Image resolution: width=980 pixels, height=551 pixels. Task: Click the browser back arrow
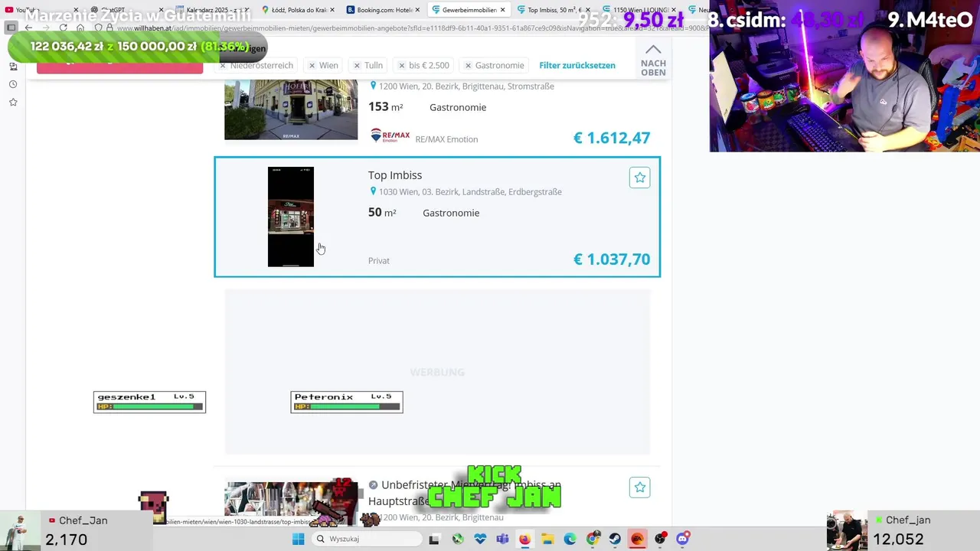[x=28, y=28]
